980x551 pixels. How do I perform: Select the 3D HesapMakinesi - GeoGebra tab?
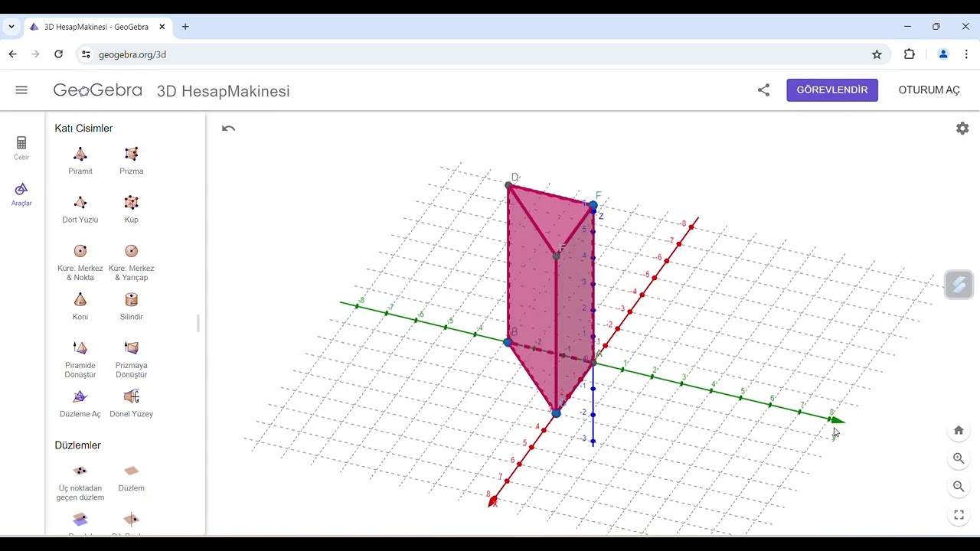[97, 27]
